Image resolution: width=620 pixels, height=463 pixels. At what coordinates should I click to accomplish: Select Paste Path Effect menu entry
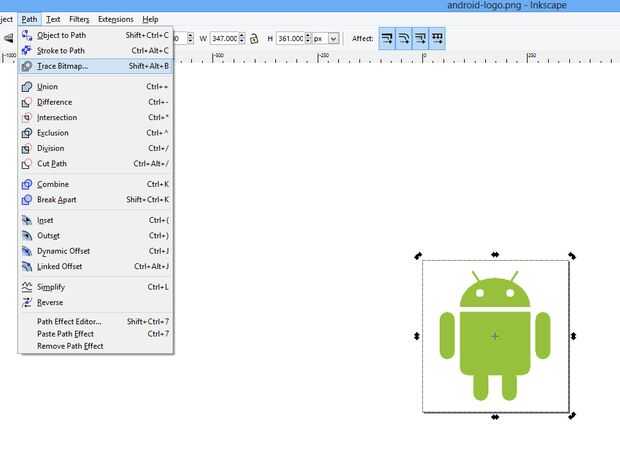[95, 334]
